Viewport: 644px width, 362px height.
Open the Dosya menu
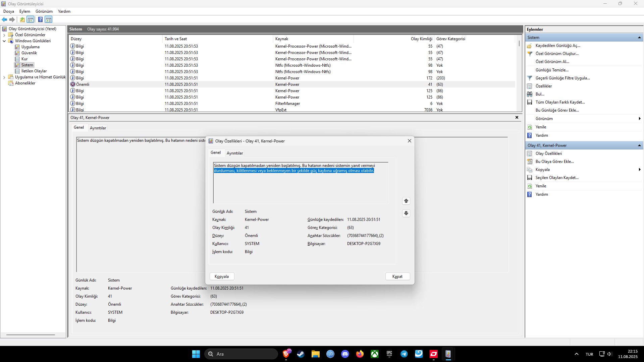pyautogui.click(x=9, y=11)
